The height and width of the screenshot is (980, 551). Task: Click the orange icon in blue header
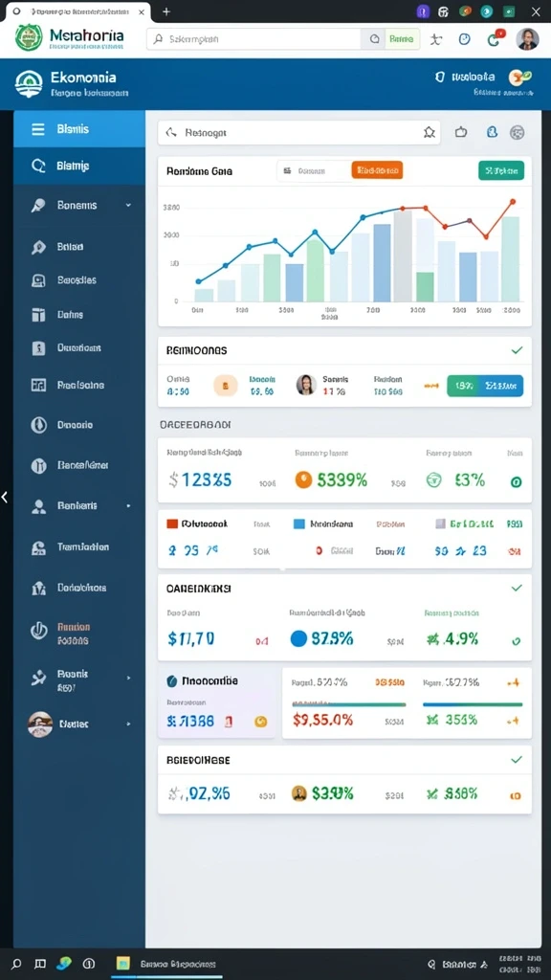pyautogui.click(x=519, y=77)
